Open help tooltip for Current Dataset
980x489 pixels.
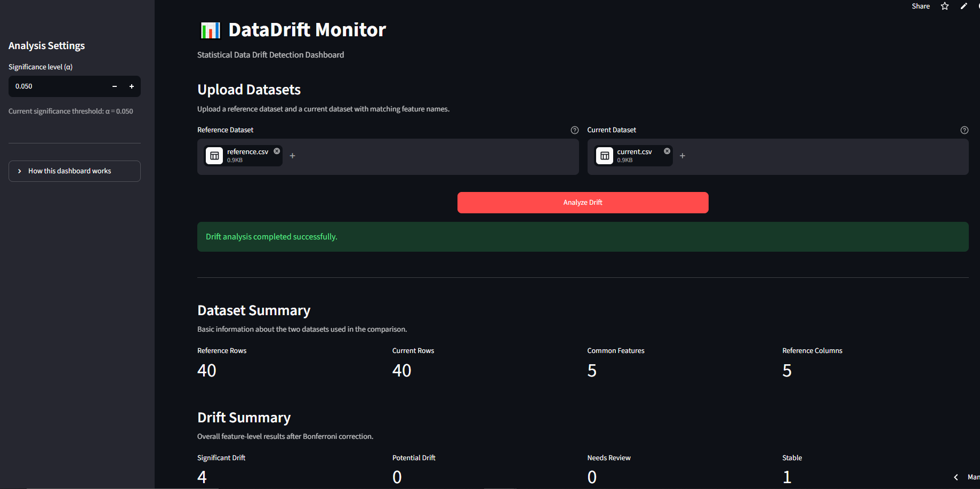pyautogui.click(x=965, y=130)
